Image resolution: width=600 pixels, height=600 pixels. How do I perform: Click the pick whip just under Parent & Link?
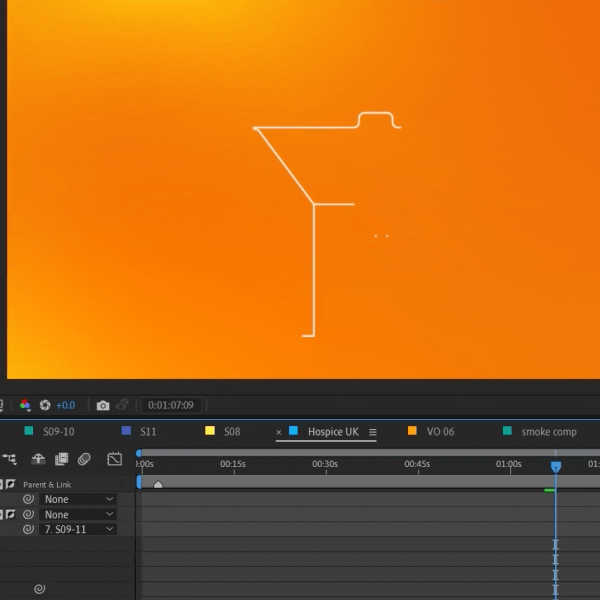click(x=28, y=499)
